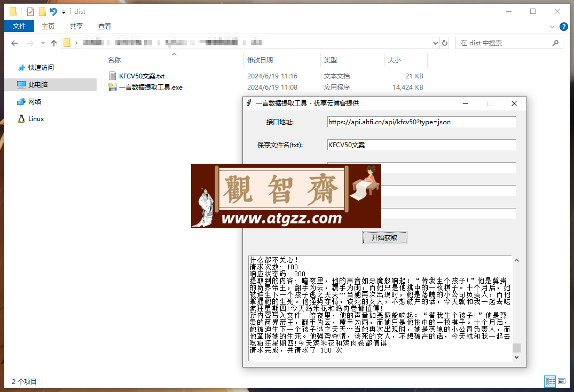Open the 文件 ribbon tab
The image size is (574, 392).
[19, 26]
